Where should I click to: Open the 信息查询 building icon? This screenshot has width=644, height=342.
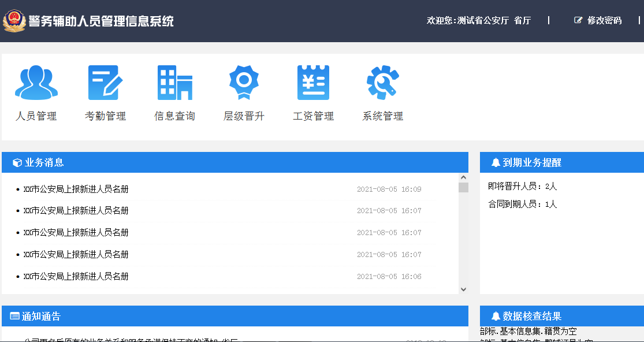point(174,83)
